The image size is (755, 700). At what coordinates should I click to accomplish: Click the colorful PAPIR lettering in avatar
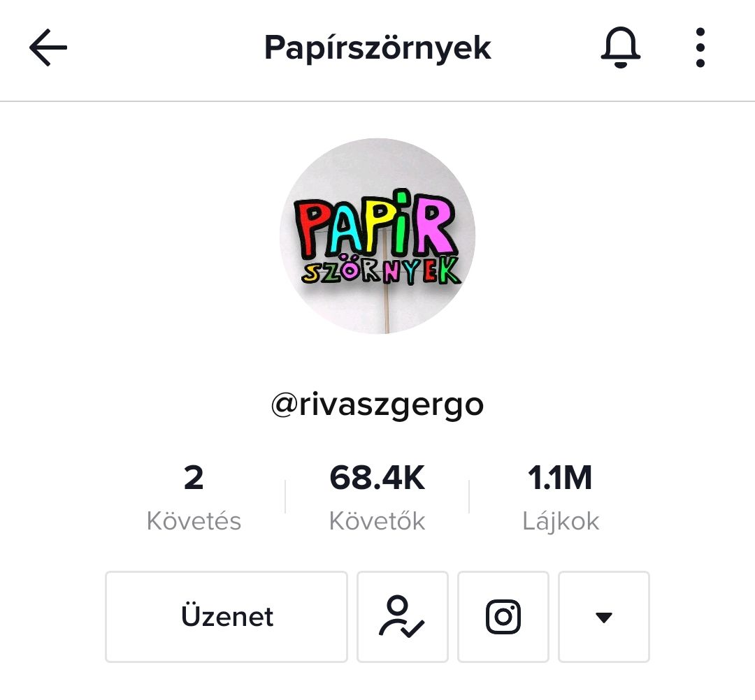click(375, 224)
